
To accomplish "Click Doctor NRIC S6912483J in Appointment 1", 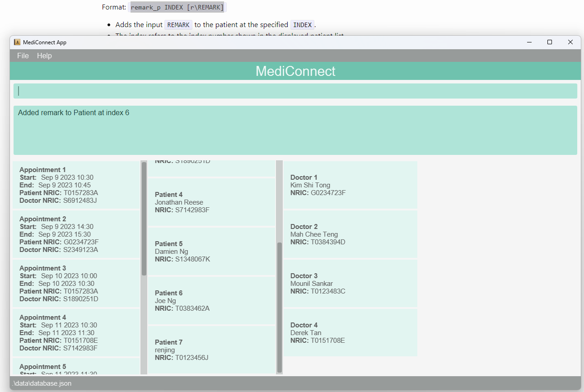I will (80, 201).
